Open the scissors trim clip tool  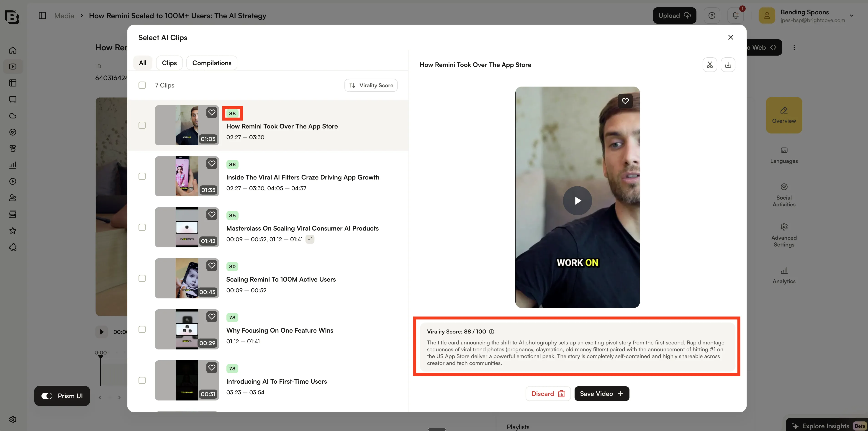click(x=710, y=65)
